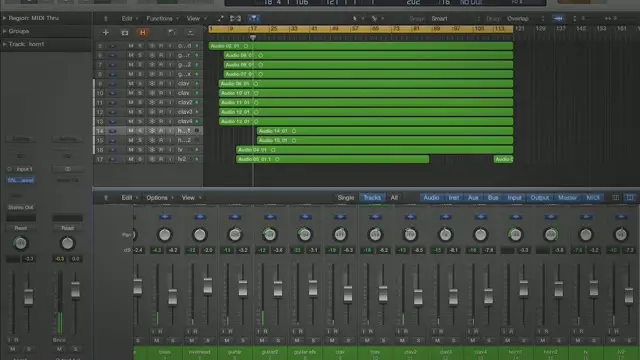Toggle the Aux channel filter button
Viewport: 640px width, 360px height.
pos(473,198)
